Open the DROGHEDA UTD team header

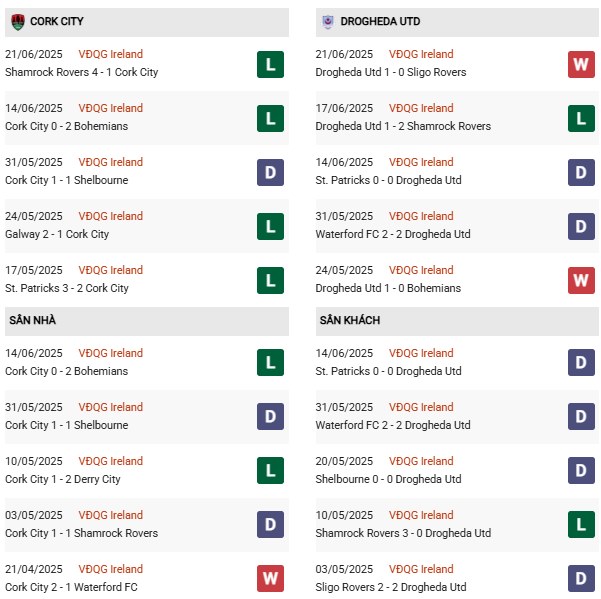pyautogui.click(x=457, y=22)
